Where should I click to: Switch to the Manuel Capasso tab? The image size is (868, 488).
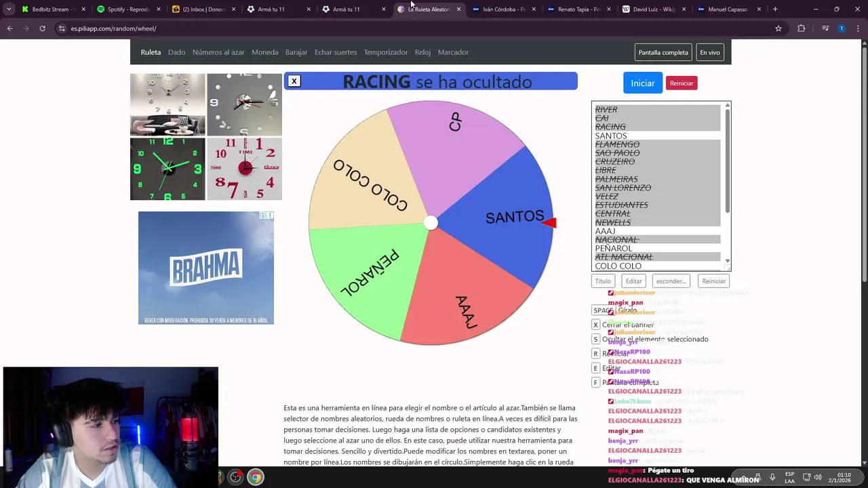729,9
